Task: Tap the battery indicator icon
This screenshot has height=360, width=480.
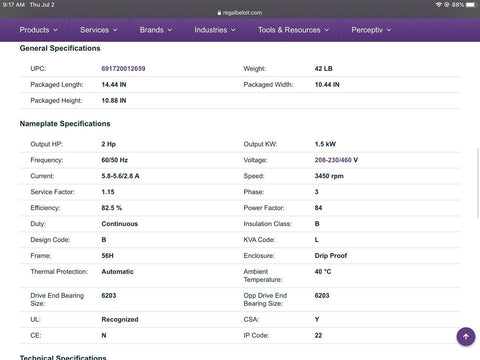Action: pyautogui.click(x=471, y=5)
